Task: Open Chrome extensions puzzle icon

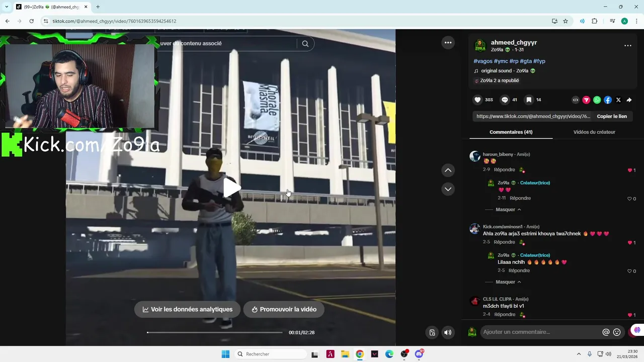Action: click(595, 21)
